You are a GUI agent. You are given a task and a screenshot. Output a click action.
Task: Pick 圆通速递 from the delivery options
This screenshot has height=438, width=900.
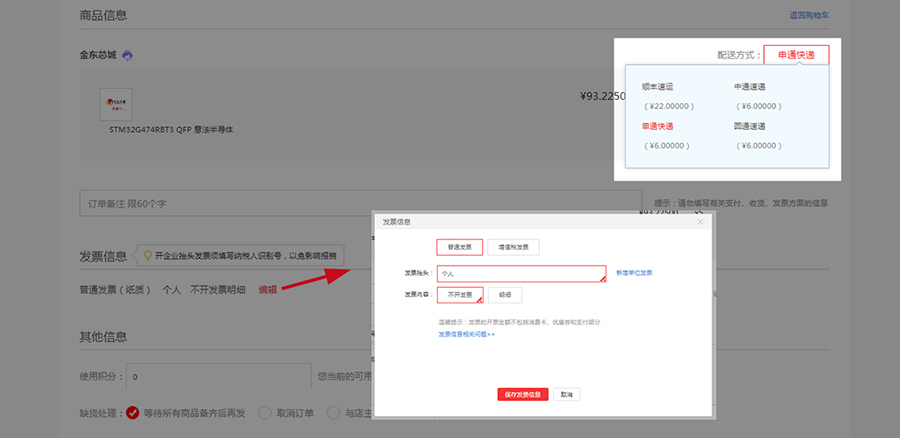pos(749,127)
